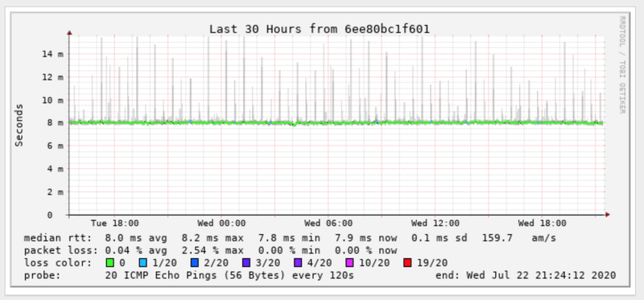This screenshot has width=644, height=300.
Task: Click the magenta 10/20 loss color swatch
Action: pos(351,263)
